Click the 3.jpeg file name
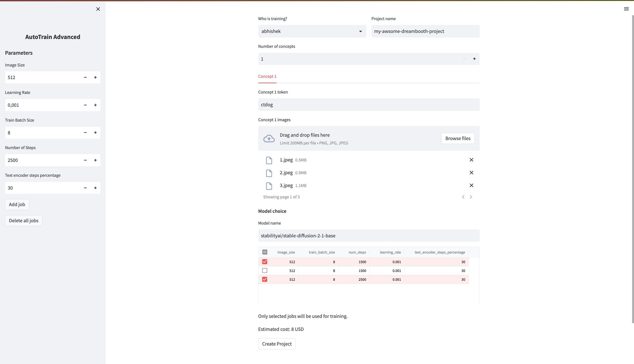The width and height of the screenshot is (634, 364). click(286, 185)
